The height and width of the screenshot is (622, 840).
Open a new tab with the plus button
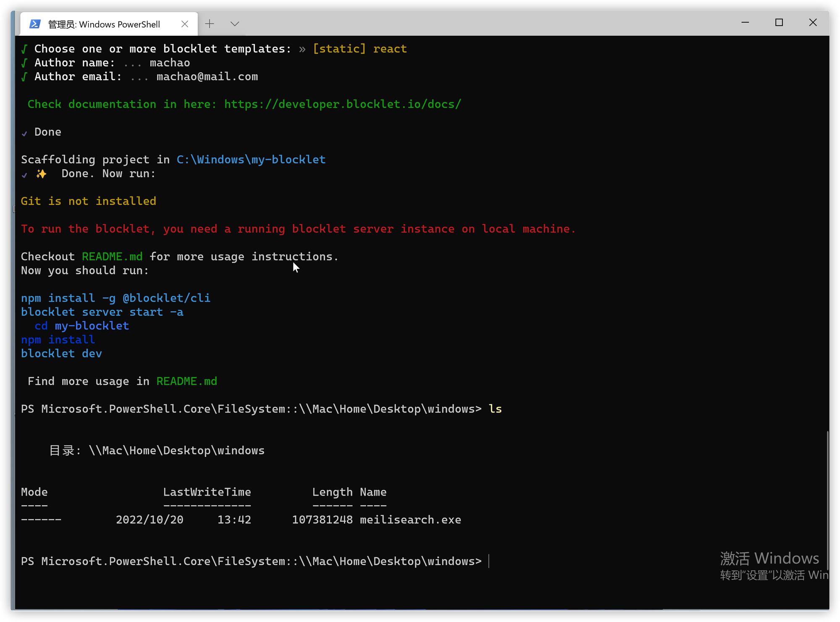click(x=210, y=24)
